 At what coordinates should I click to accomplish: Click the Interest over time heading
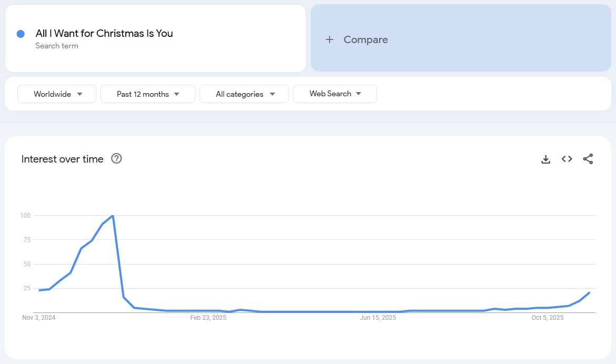(x=62, y=159)
